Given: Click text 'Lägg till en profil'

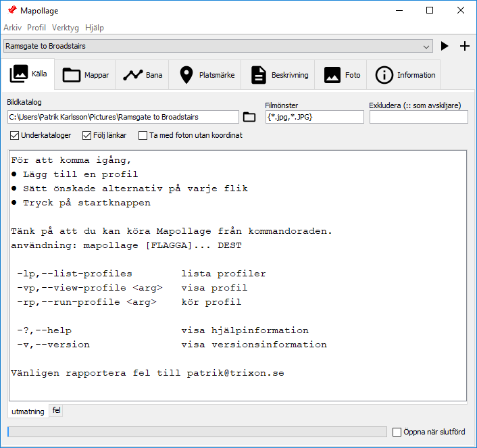Looking at the screenshot, I should click(x=80, y=174).
